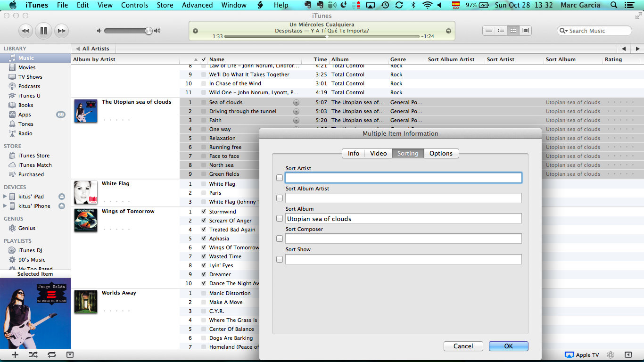Confirm the dialog with OK
The width and height of the screenshot is (644, 362).
click(508, 346)
